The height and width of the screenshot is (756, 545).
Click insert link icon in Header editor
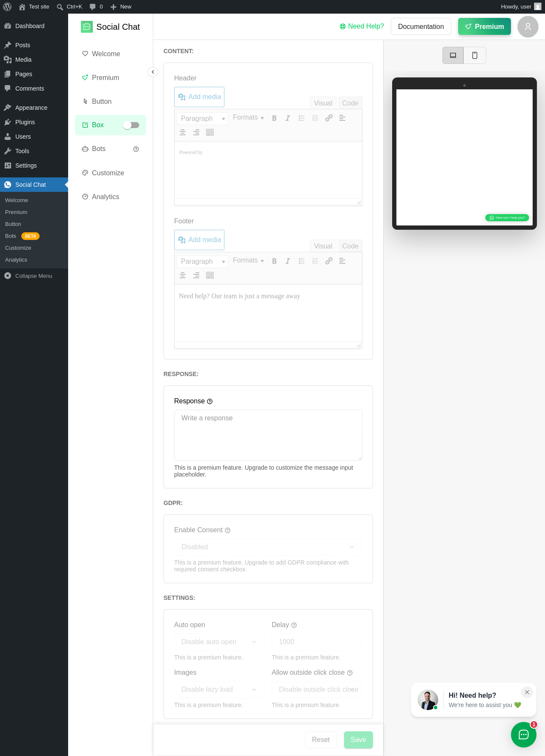point(329,118)
